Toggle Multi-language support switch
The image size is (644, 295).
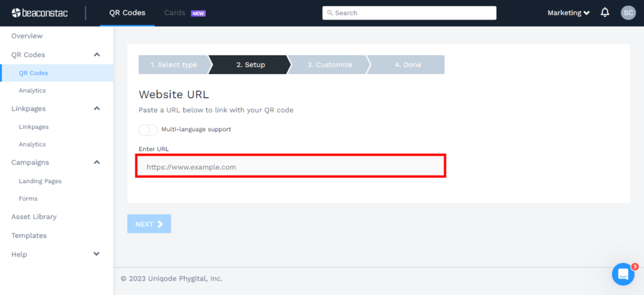[148, 130]
